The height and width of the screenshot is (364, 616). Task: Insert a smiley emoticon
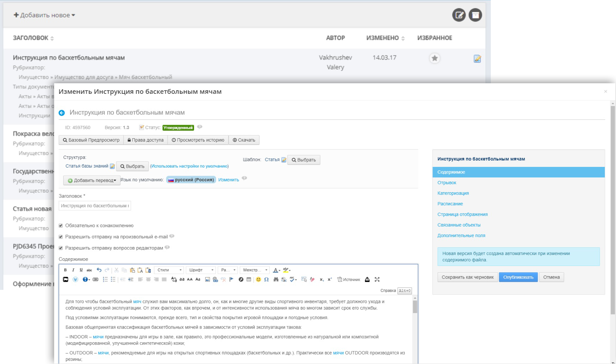(x=258, y=279)
